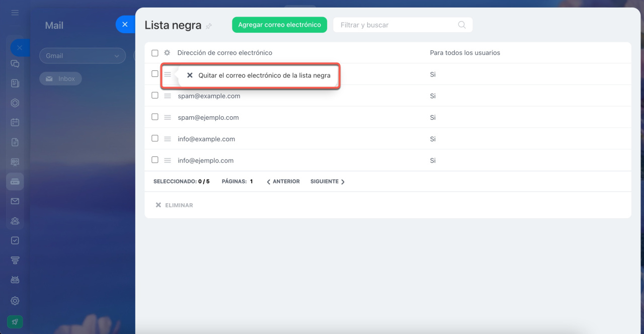Open the envelope mail icon in sidebar
This screenshot has width=644, height=334.
click(15, 201)
